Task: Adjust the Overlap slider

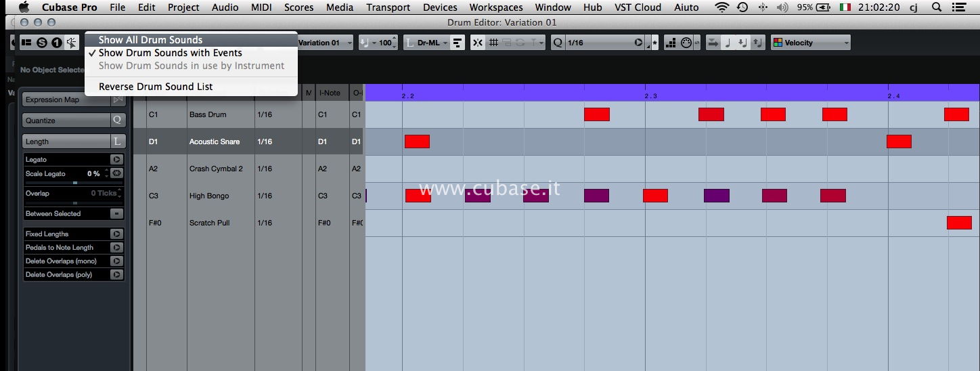Action: 74,202
